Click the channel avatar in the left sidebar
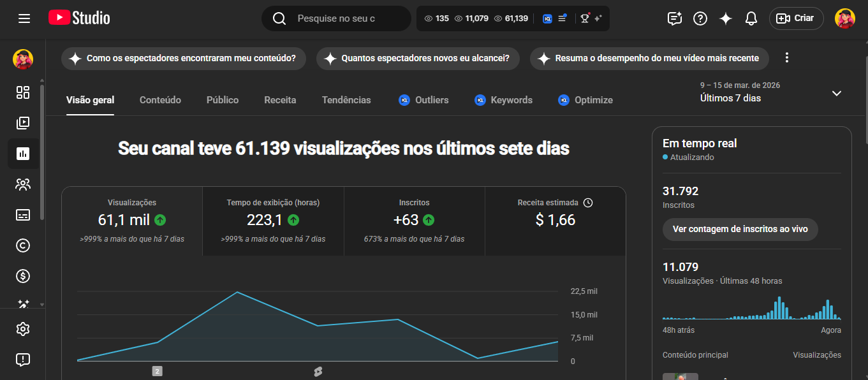Image resolution: width=868 pixels, height=380 pixels. click(x=23, y=59)
